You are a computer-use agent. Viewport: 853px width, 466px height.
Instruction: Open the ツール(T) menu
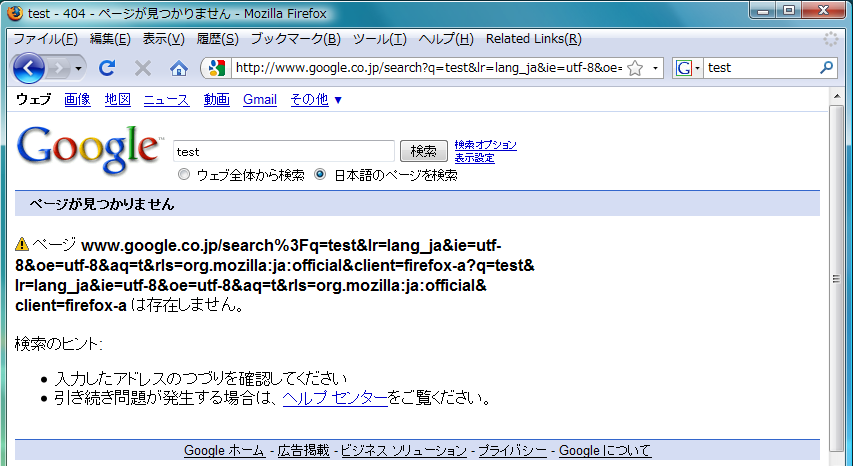tap(380, 39)
